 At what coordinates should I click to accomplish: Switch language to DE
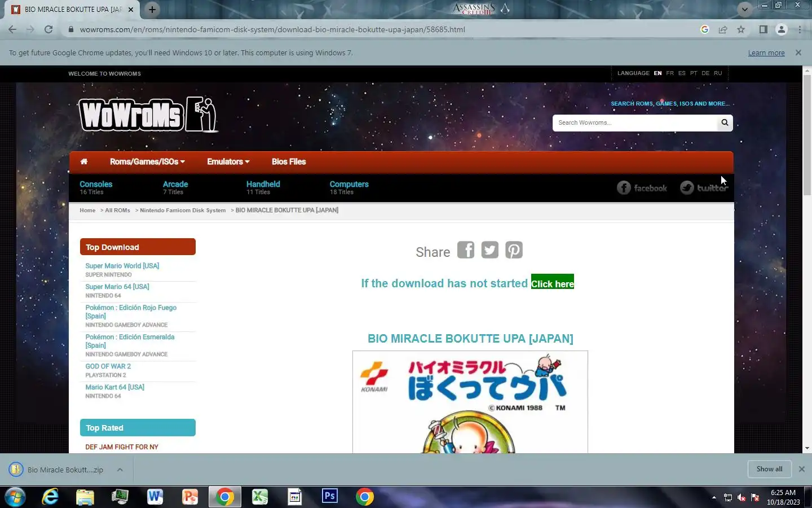(x=705, y=73)
